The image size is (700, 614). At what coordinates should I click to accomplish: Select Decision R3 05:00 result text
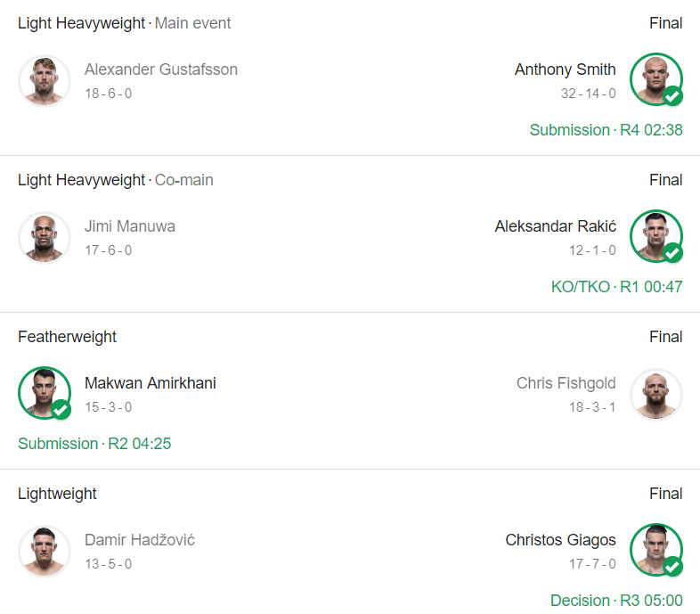point(616,601)
